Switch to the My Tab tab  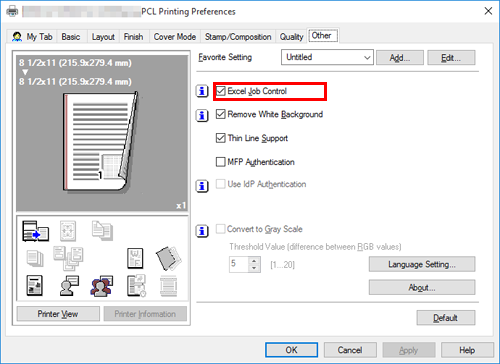(x=32, y=37)
